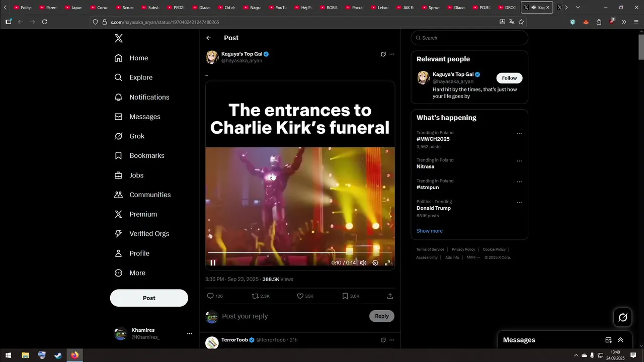Image resolution: width=644 pixels, height=362 pixels.
Task: Expand the Messages drawer
Action: [x=620, y=340]
